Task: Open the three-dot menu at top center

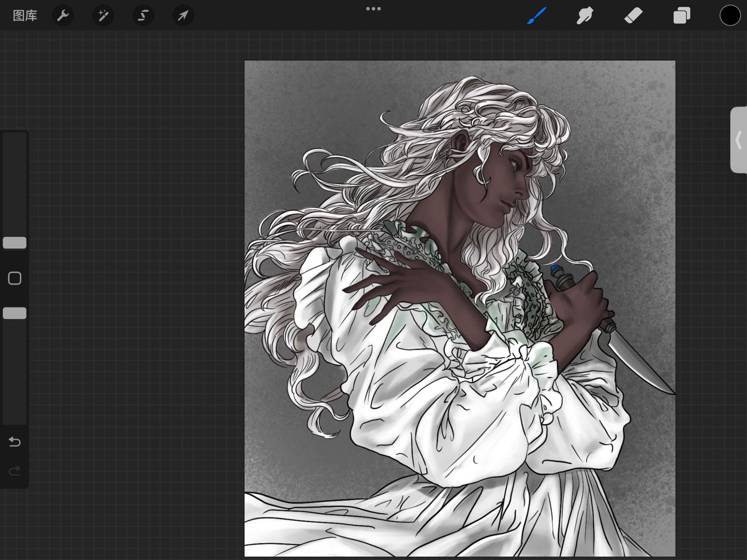Action: pos(374,9)
